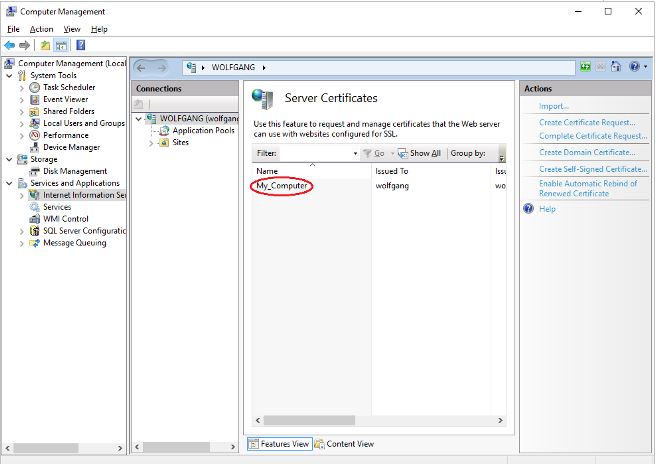Click Complete Certificate Request link
This screenshot has height=464, width=656.
point(593,136)
